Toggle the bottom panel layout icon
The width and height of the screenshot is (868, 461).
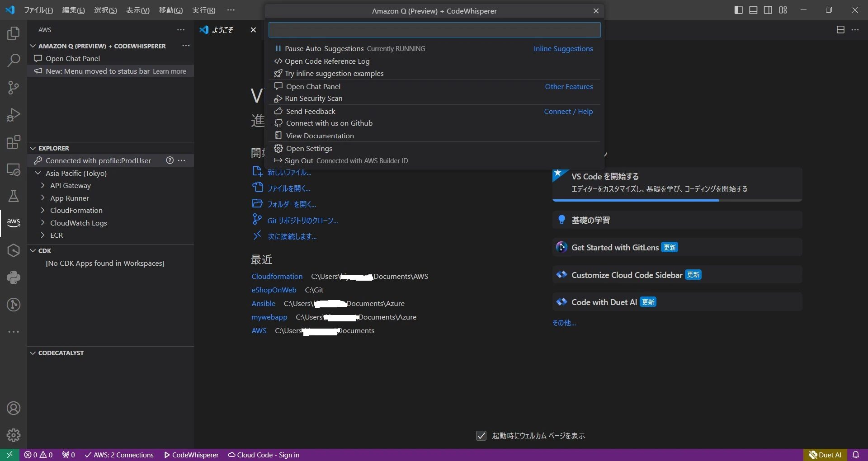pos(753,10)
